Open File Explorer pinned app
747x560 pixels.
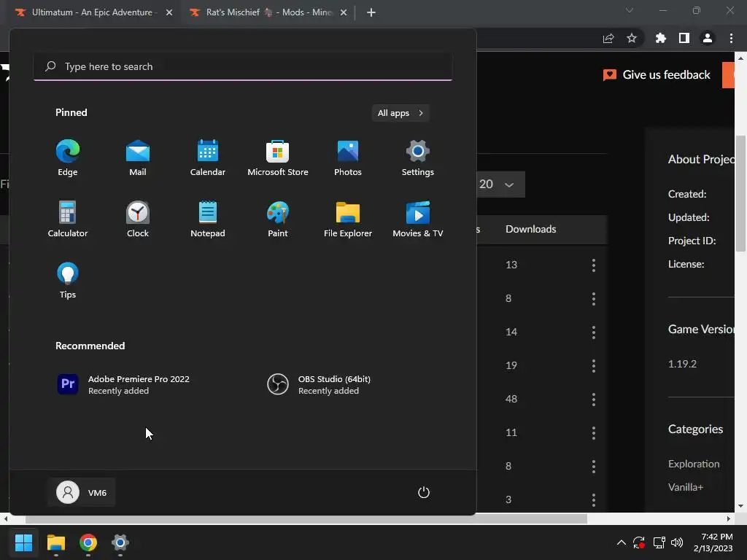pos(348,219)
